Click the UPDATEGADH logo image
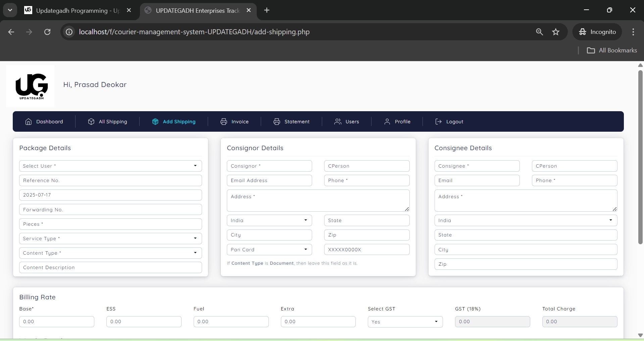Image resolution: width=644 pixels, height=341 pixels. [30, 86]
